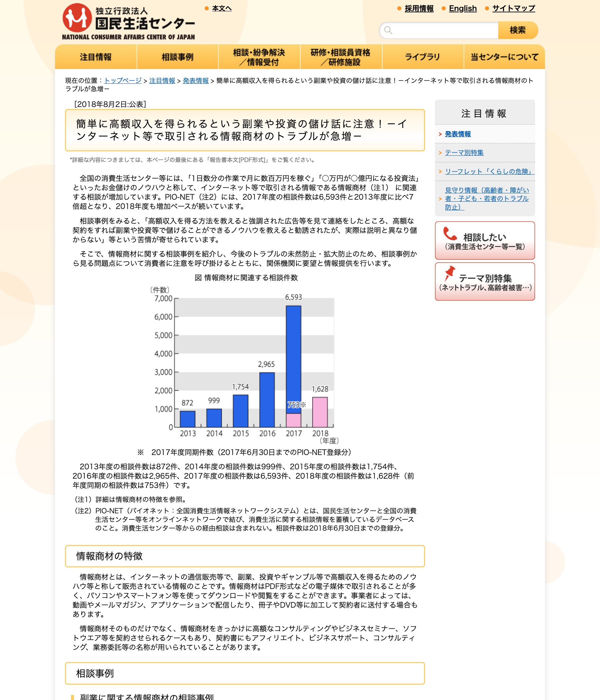The width and height of the screenshot is (600, 700).
Task: Click orange bullet beside English
Action: (x=444, y=8)
